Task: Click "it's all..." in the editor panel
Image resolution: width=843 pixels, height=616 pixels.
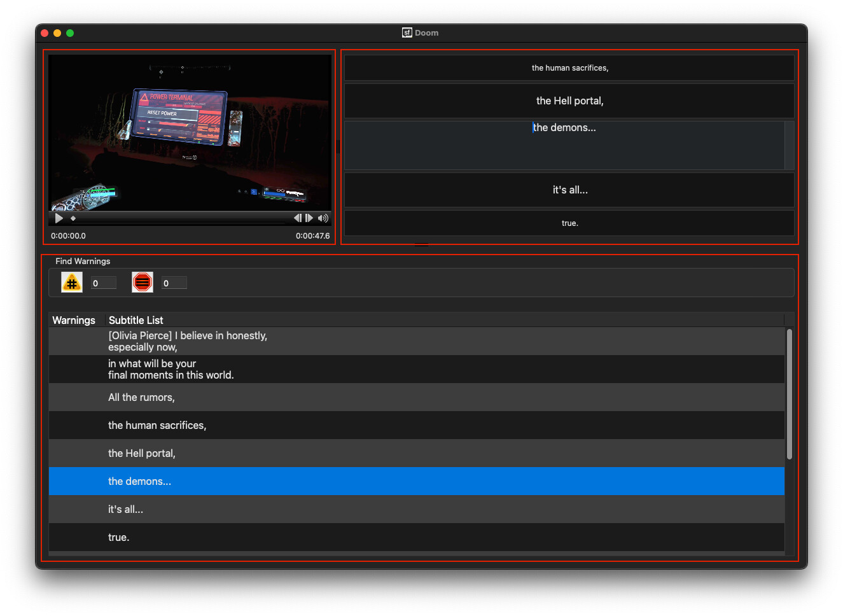Action: [x=569, y=190]
